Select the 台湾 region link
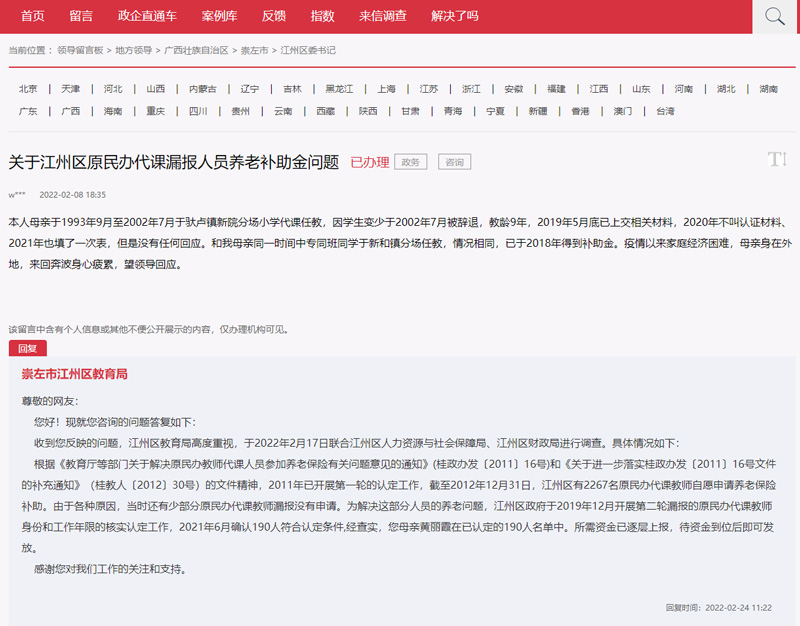 (665, 111)
